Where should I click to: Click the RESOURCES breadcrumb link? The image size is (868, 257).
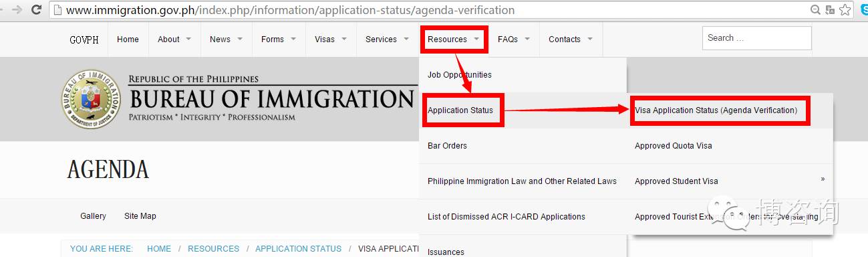[x=213, y=249]
